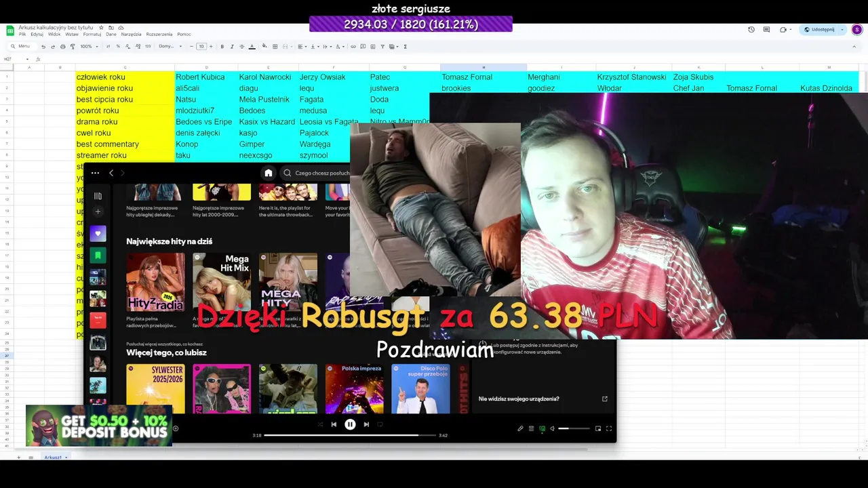Select cell 'Robert Kubica'
The height and width of the screenshot is (488, 868).
[x=206, y=77]
